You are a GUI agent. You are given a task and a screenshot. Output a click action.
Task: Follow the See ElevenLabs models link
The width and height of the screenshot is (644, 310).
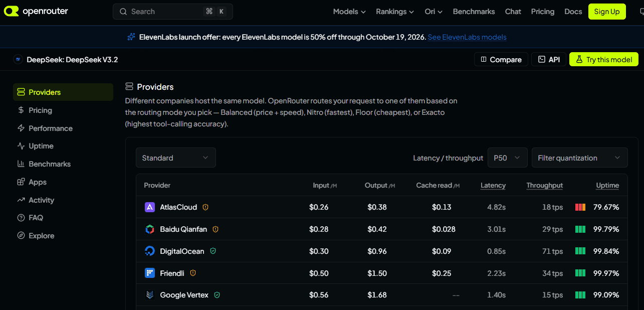(x=467, y=37)
